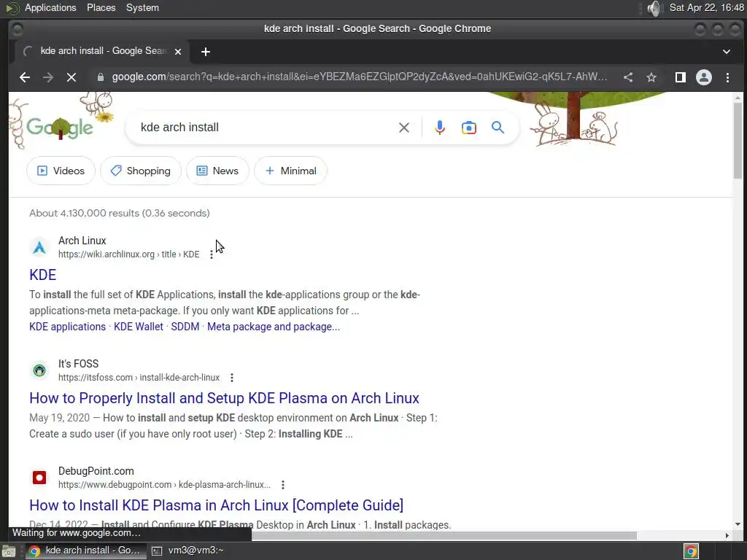747x560 pixels.
Task: Click the volume speaker icon
Action: [654, 8]
